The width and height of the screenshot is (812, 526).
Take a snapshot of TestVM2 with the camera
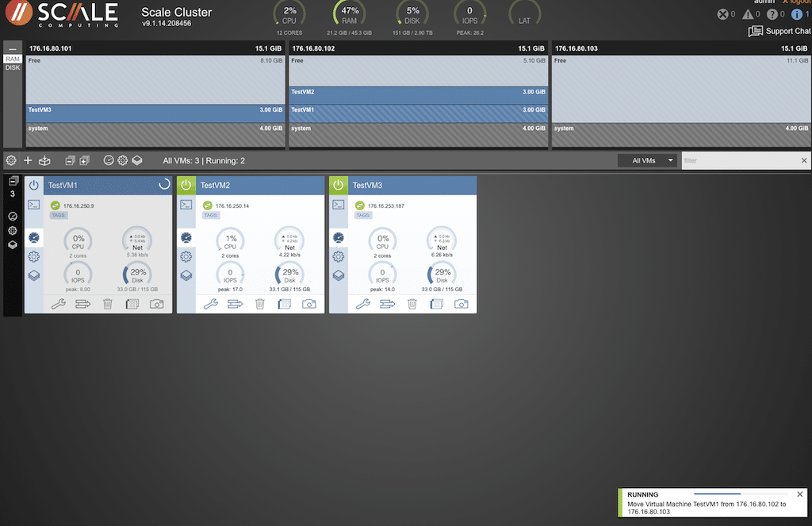309,304
